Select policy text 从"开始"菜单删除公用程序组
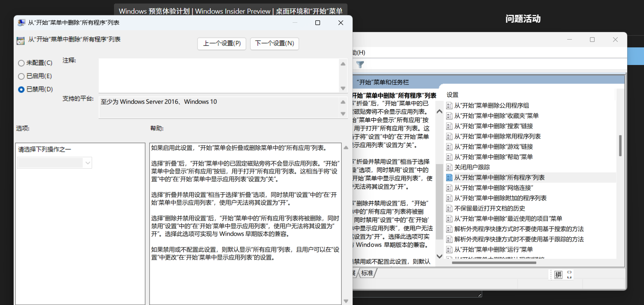644x305 pixels. tap(492, 106)
